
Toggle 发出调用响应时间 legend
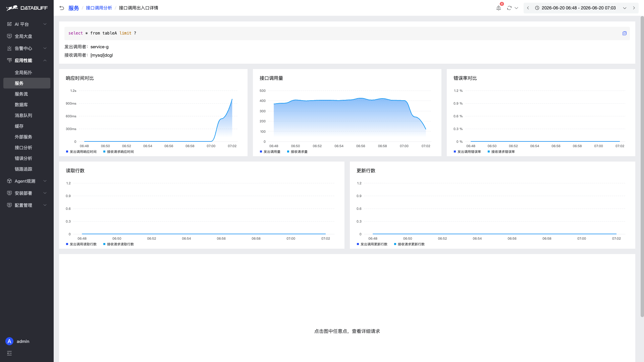(x=81, y=152)
